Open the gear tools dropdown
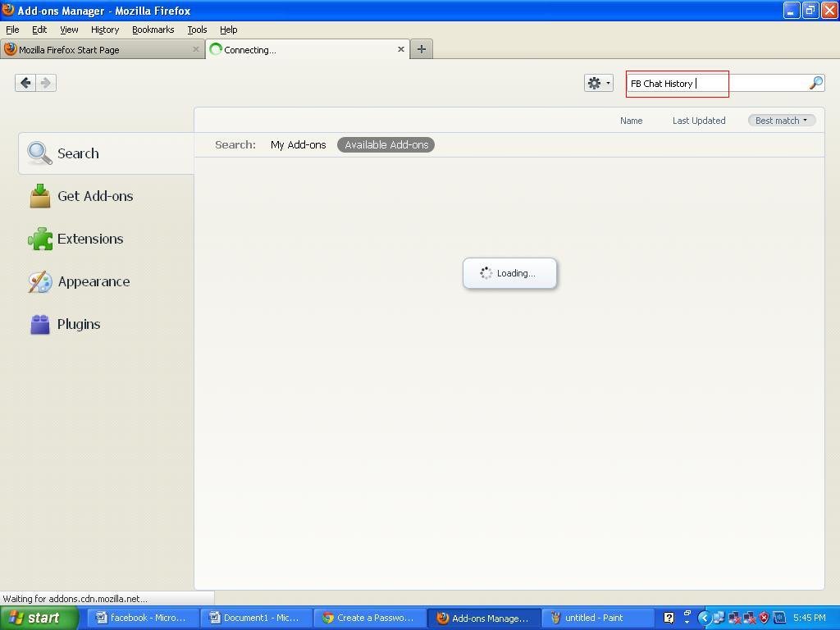 pyautogui.click(x=599, y=83)
